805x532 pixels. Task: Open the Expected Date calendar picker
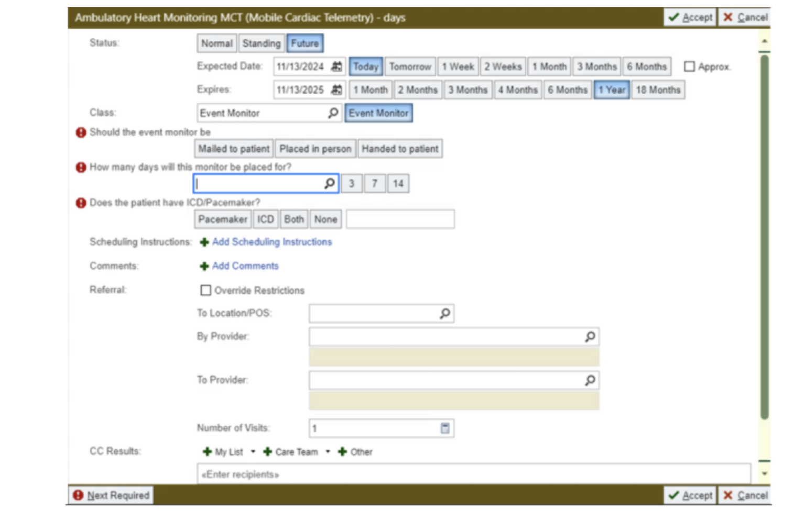click(336, 66)
